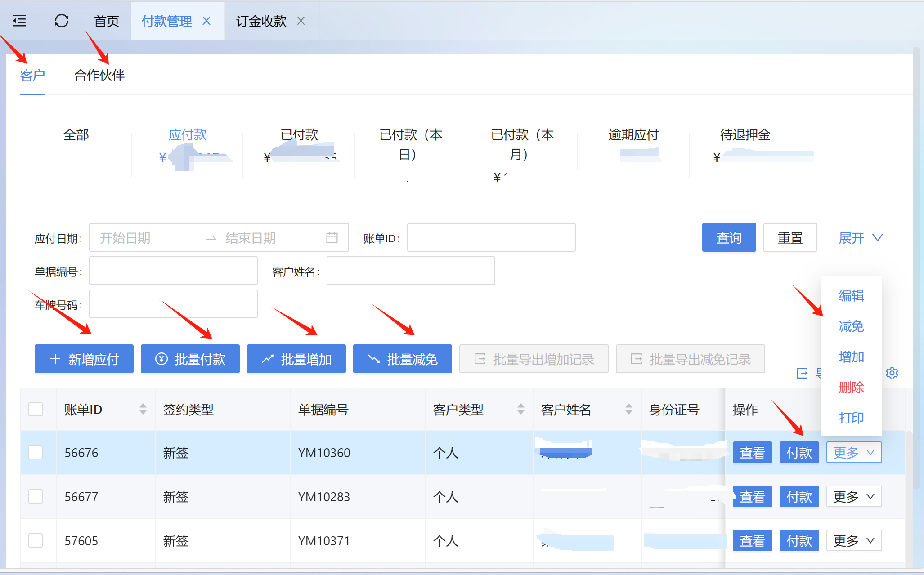Open the calendar date picker icon
Image resolution: width=924 pixels, height=575 pixels.
332,237
